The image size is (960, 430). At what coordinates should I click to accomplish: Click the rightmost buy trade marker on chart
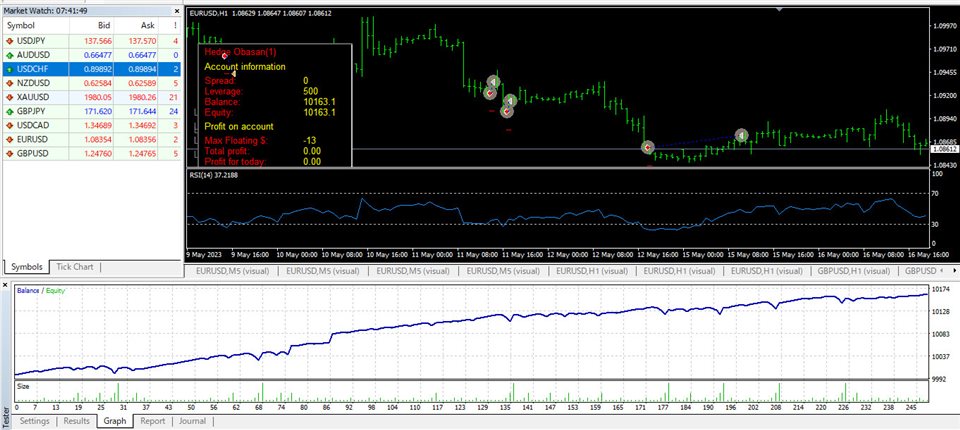pyautogui.click(x=742, y=135)
